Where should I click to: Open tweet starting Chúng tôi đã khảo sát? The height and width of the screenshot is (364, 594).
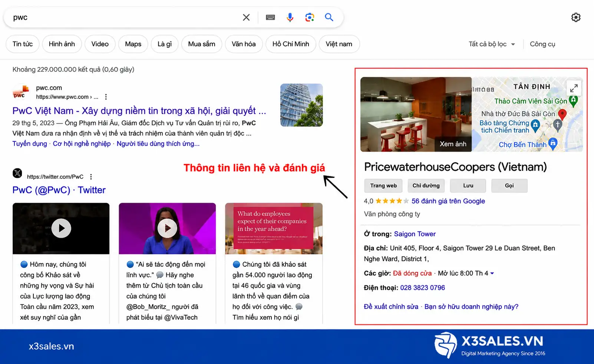(273, 291)
